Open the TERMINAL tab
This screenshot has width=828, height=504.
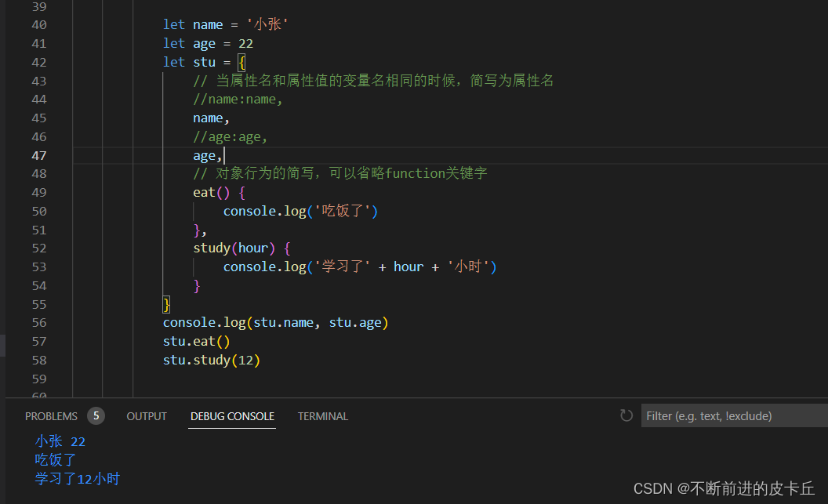pyautogui.click(x=322, y=415)
